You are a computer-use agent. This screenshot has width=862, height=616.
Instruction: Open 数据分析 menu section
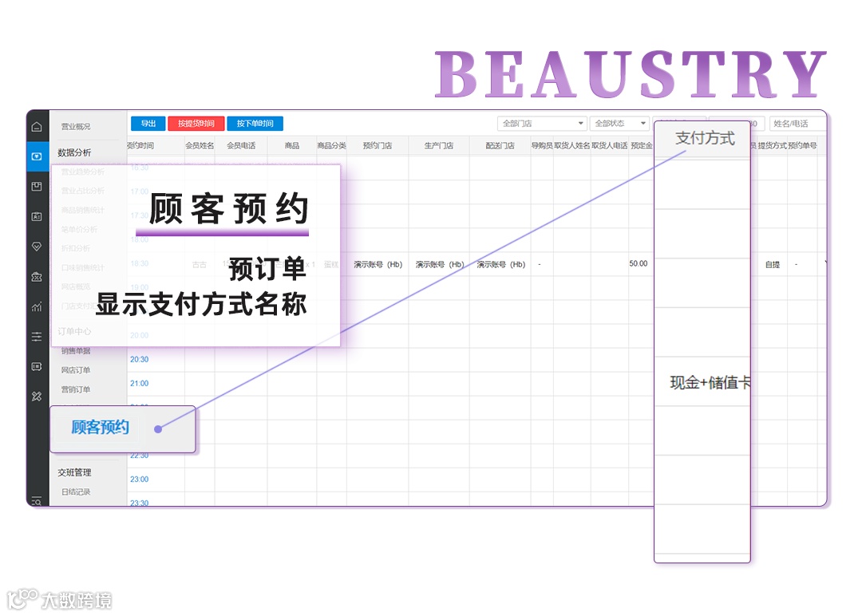point(74,152)
